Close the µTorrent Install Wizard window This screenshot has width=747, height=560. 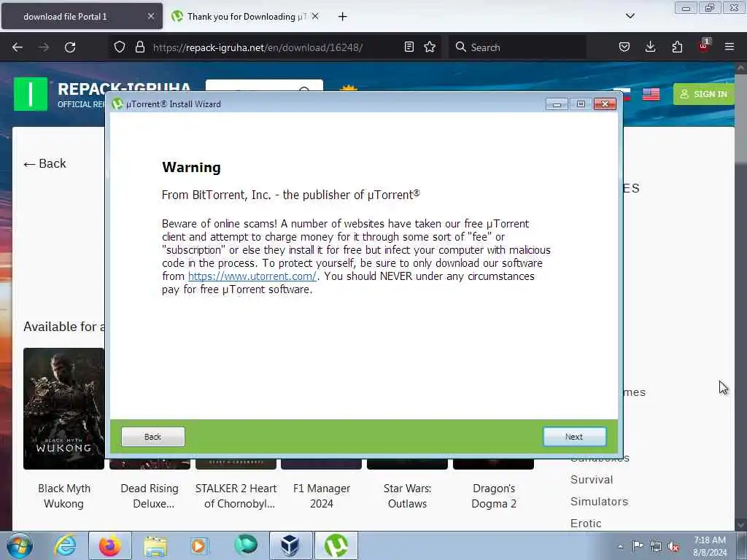point(605,104)
